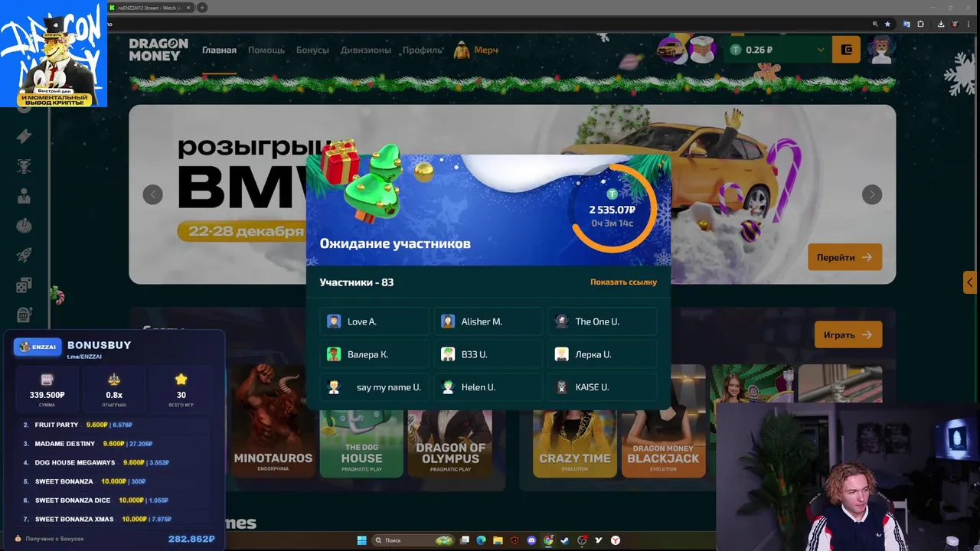
Task: Open File Explorer from taskbar
Action: tap(498, 540)
